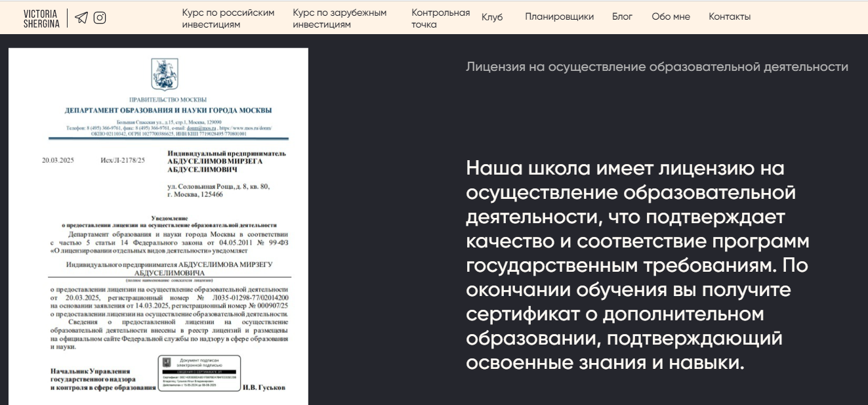Open the Планировщики menu item
The width and height of the screenshot is (868, 405).
(x=559, y=17)
